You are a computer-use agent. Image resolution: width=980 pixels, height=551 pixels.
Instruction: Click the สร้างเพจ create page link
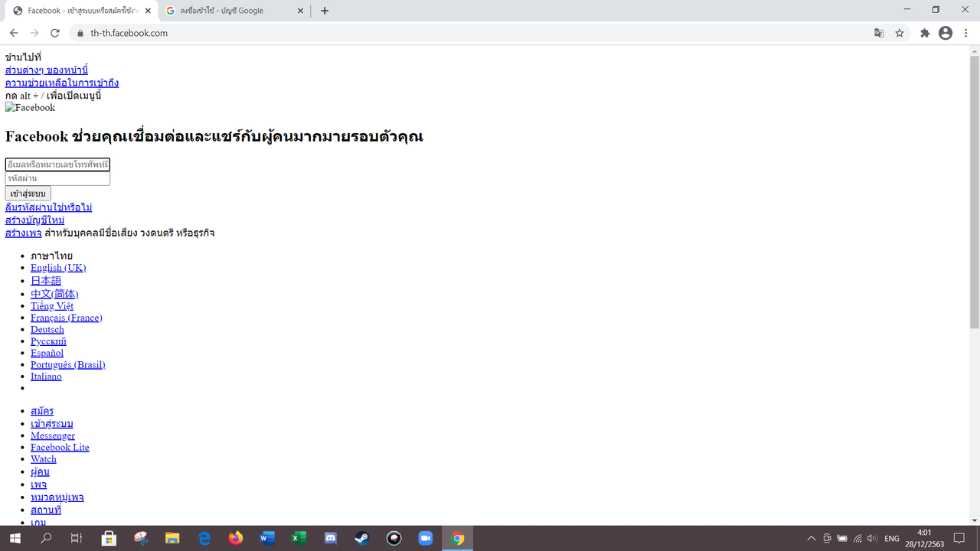[x=24, y=233]
